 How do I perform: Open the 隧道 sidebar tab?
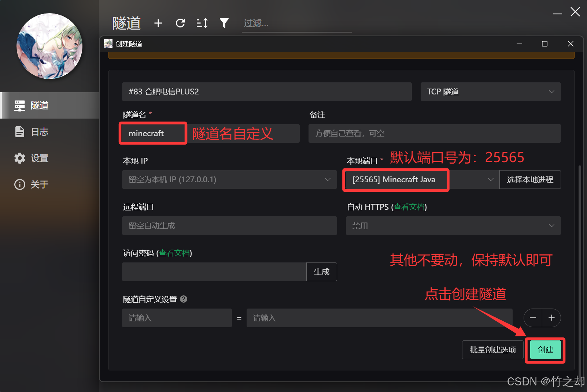(50, 105)
